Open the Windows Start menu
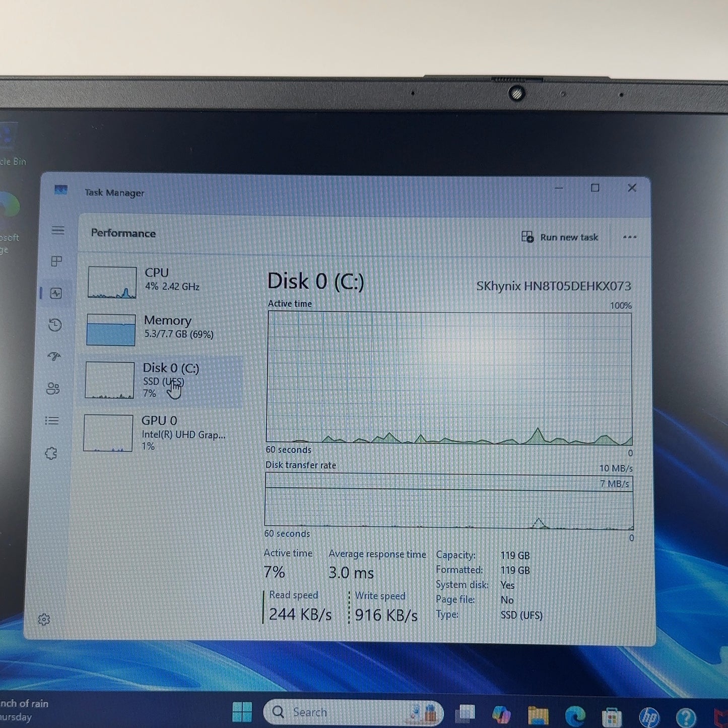Image resolution: width=728 pixels, height=728 pixels. click(x=242, y=712)
